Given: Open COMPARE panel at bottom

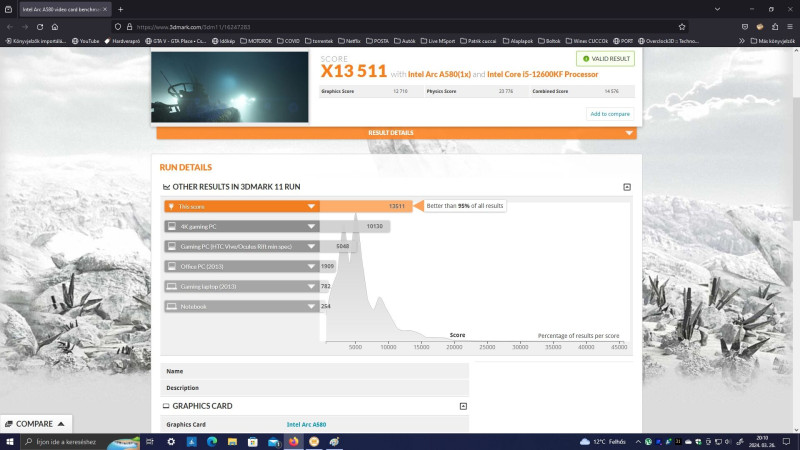Looking at the screenshot, I should tap(36, 424).
